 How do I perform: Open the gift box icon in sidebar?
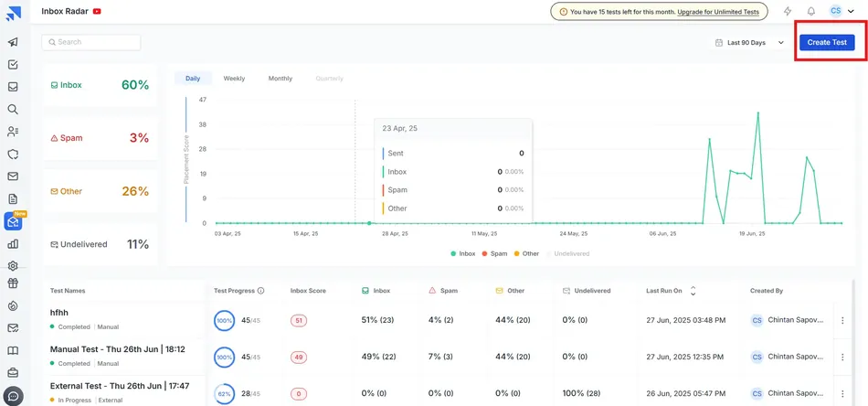13,283
